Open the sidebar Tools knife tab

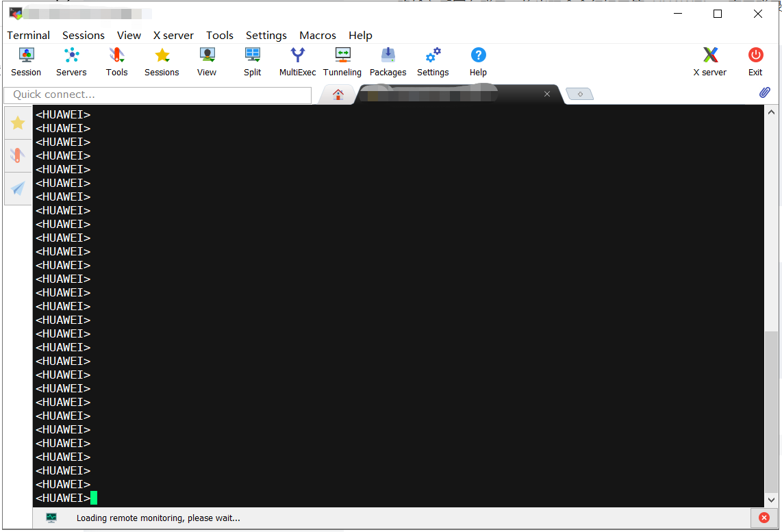point(18,155)
